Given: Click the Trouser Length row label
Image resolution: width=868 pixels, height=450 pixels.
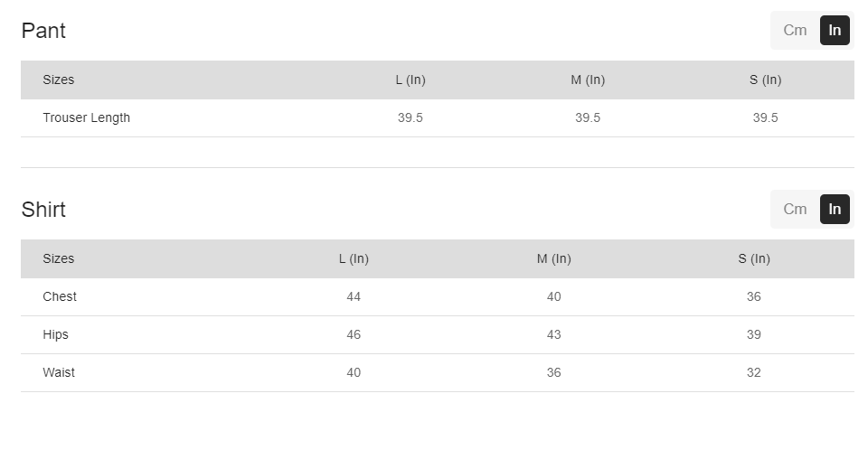Looking at the screenshot, I should pos(86,117).
